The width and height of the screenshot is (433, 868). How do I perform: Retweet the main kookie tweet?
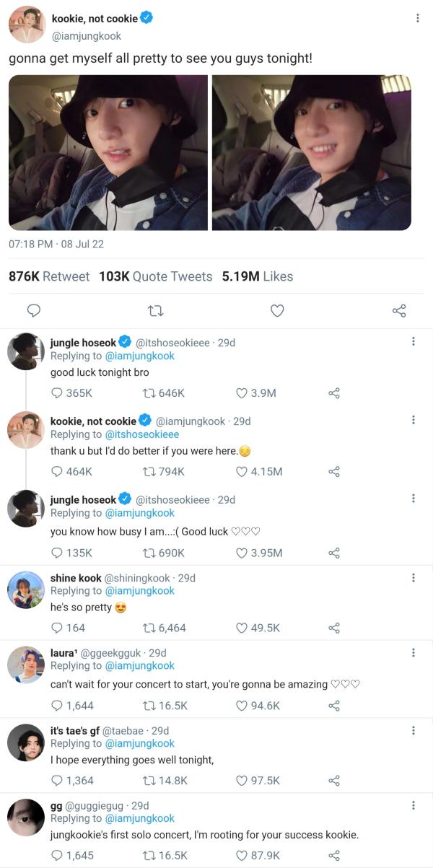tap(155, 310)
